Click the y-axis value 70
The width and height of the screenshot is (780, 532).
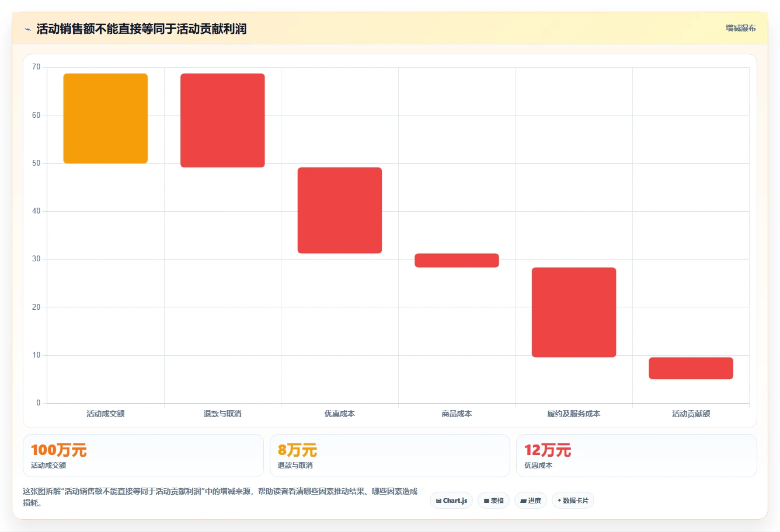pyautogui.click(x=36, y=67)
